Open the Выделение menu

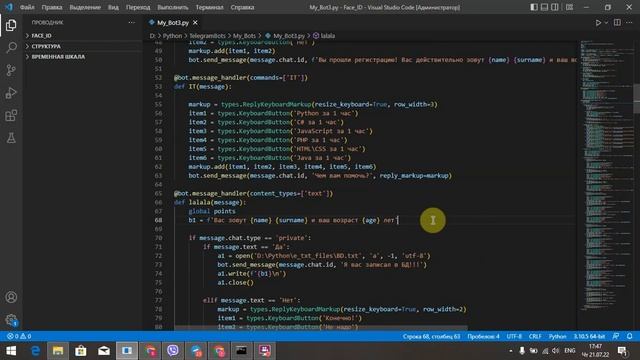84,7
